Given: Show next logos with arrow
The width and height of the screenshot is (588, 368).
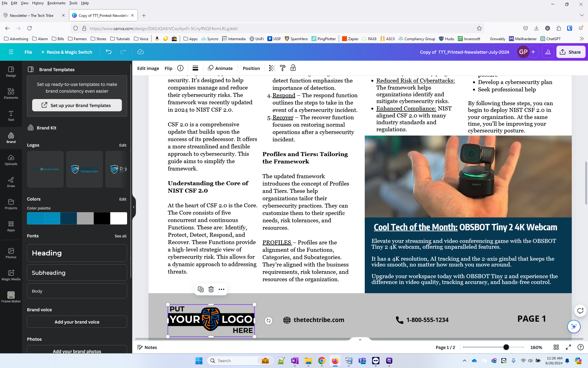Looking at the screenshot, I should [126, 169].
